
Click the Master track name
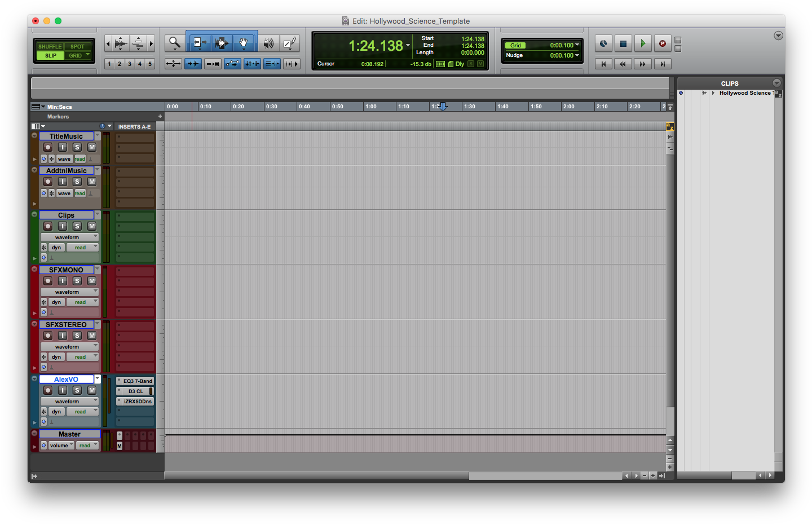coord(69,434)
